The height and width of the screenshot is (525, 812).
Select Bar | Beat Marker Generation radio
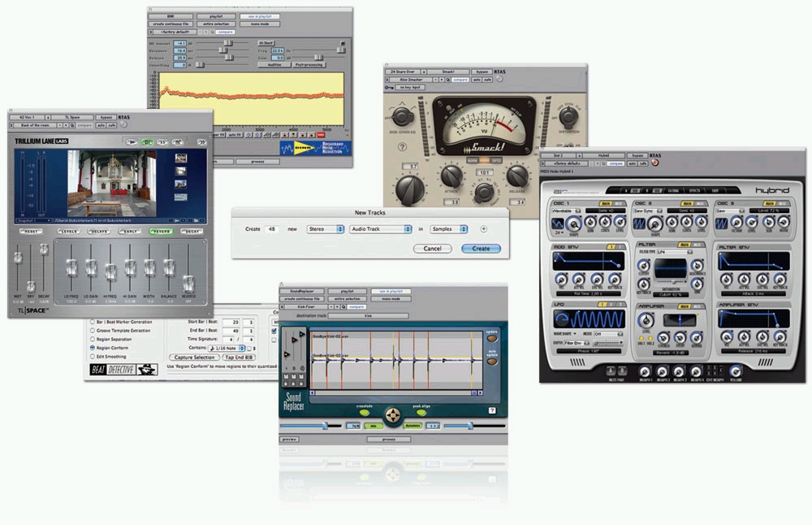point(93,322)
